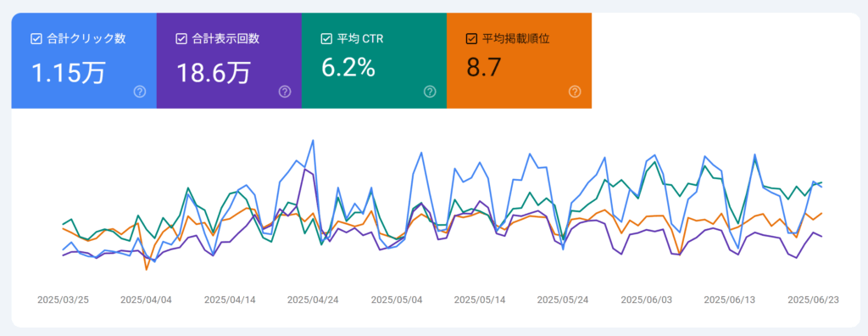Click the 2025/05/14 axis date

click(480, 300)
